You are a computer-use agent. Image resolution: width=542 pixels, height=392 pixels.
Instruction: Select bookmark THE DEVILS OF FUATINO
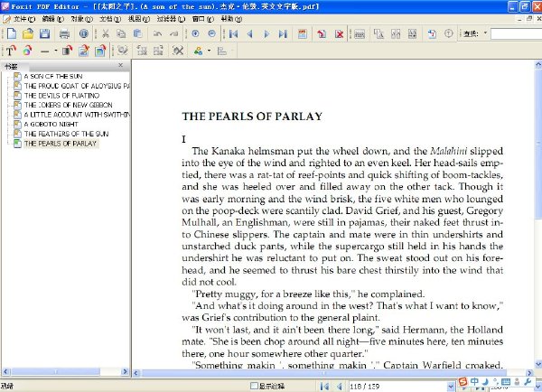[61, 96]
